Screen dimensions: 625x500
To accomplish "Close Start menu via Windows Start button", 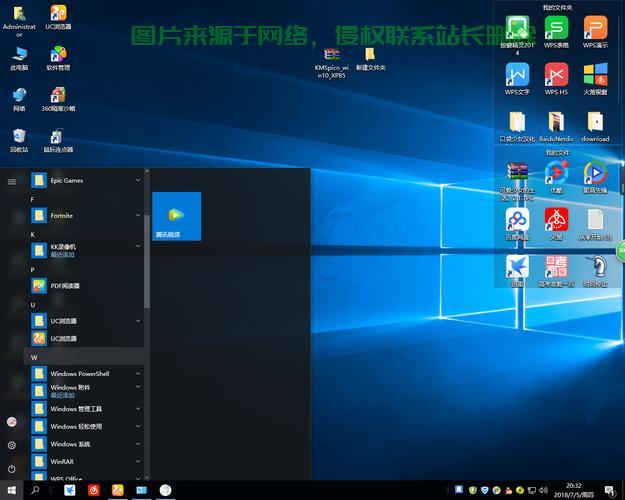I will pos(12,490).
